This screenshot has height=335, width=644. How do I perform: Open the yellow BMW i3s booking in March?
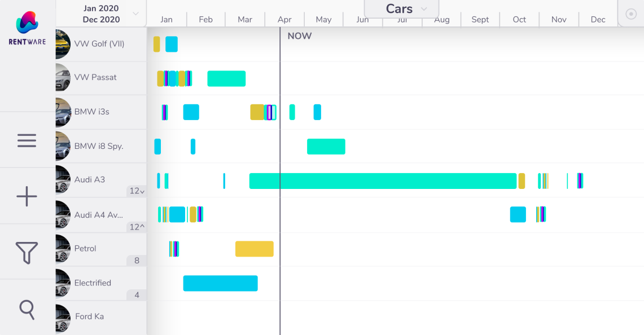257,112
